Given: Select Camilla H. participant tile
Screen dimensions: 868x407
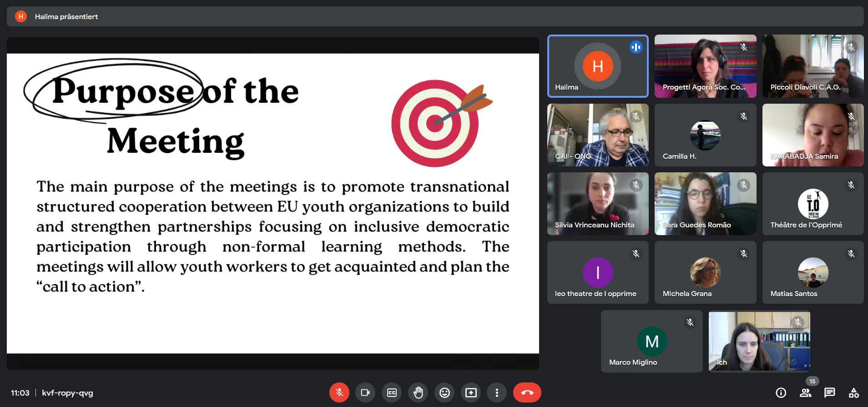Looking at the screenshot, I should pyautogui.click(x=705, y=135).
